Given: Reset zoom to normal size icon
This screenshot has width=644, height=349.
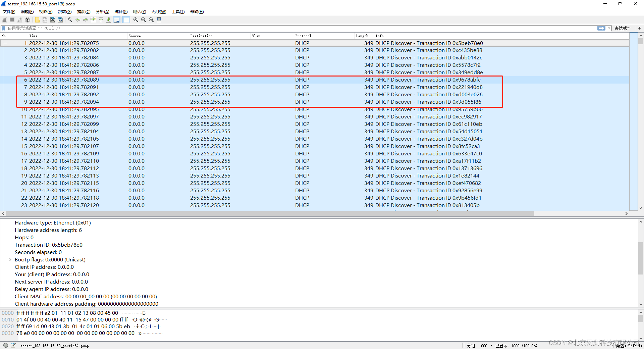Looking at the screenshot, I should [151, 20].
